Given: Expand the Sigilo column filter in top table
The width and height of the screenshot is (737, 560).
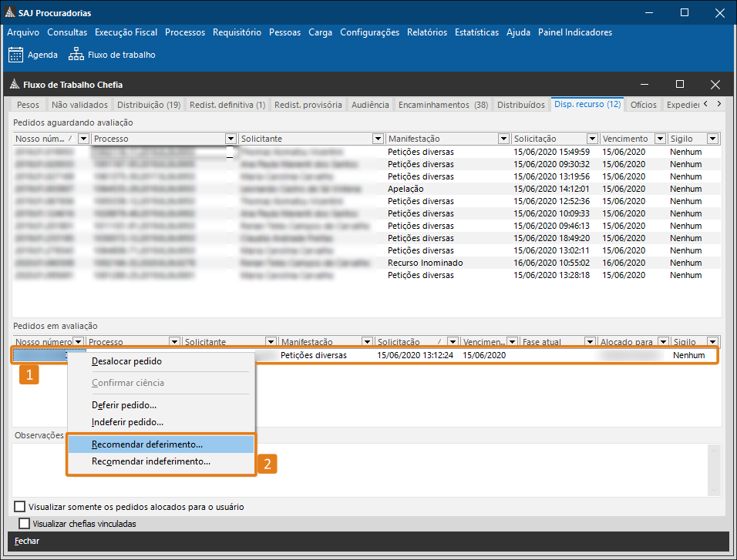Looking at the screenshot, I should click(712, 139).
